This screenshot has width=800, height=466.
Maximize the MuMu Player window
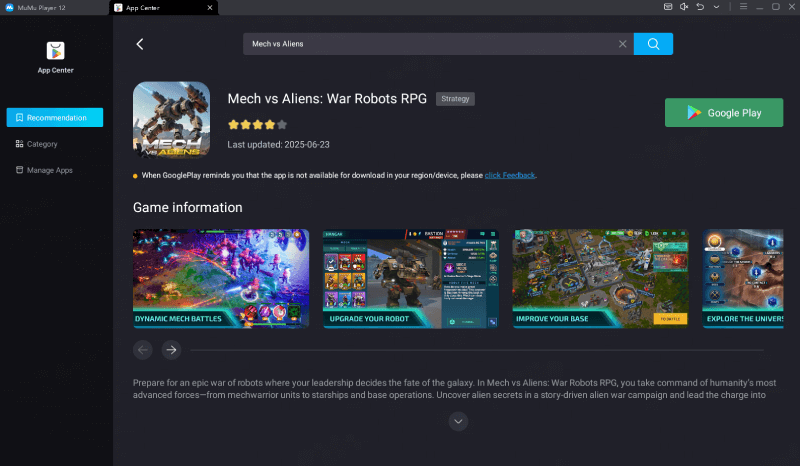776,7
